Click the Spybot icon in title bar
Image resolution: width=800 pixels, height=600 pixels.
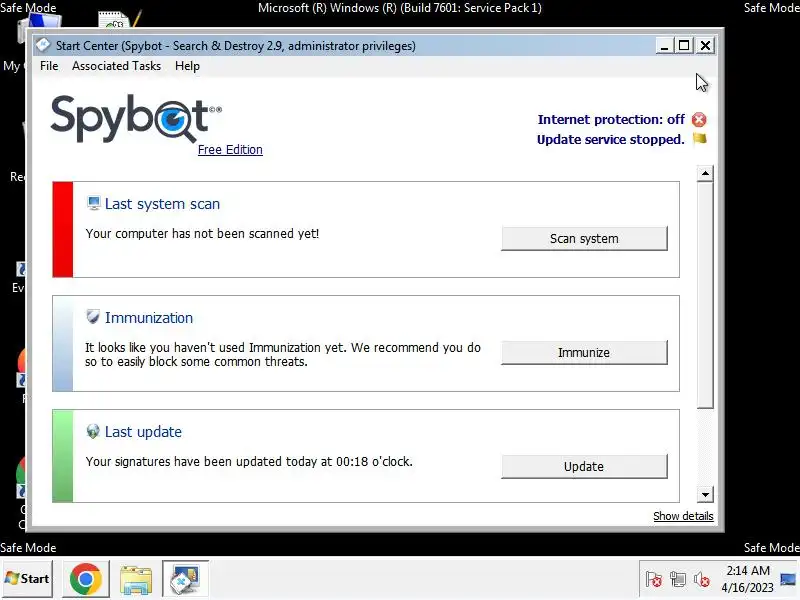tap(43, 45)
